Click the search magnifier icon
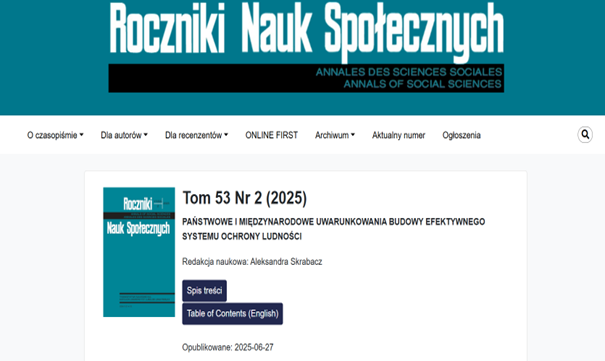This screenshot has height=361, width=605. [x=585, y=135]
